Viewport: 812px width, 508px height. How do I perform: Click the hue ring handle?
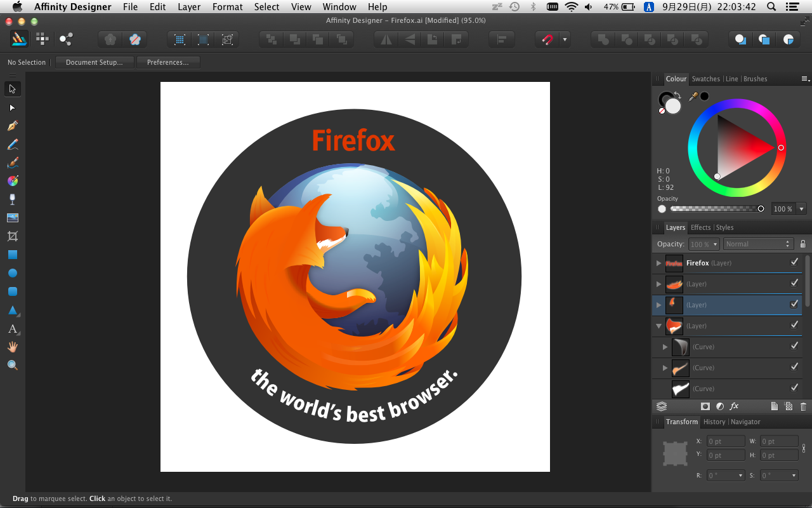click(x=781, y=147)
